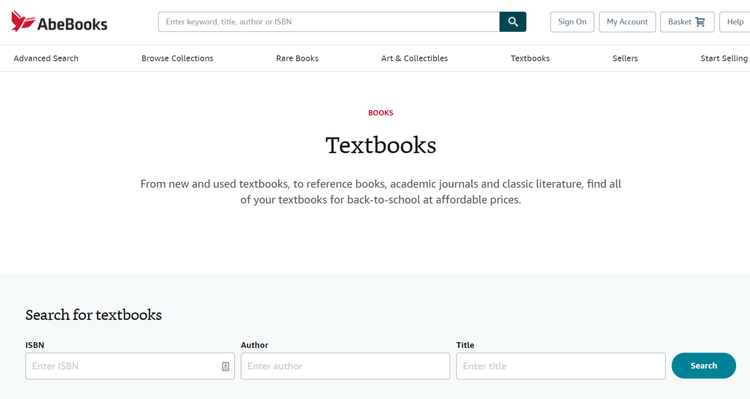Go to Advanced Search
This screenshot has width=750, height=399.
point(46,58)
